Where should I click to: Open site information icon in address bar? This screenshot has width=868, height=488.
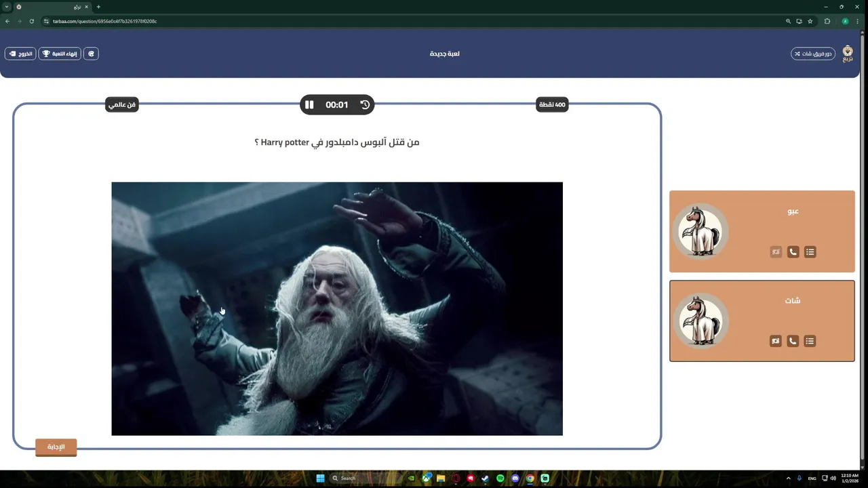click(x=47, y=21)
